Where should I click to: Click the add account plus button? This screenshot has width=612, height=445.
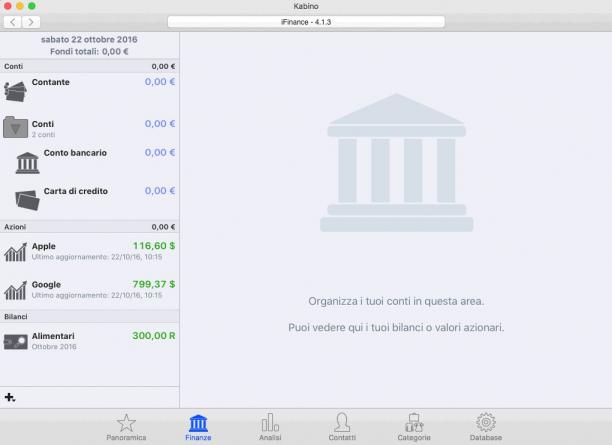(x=10, y=397)
